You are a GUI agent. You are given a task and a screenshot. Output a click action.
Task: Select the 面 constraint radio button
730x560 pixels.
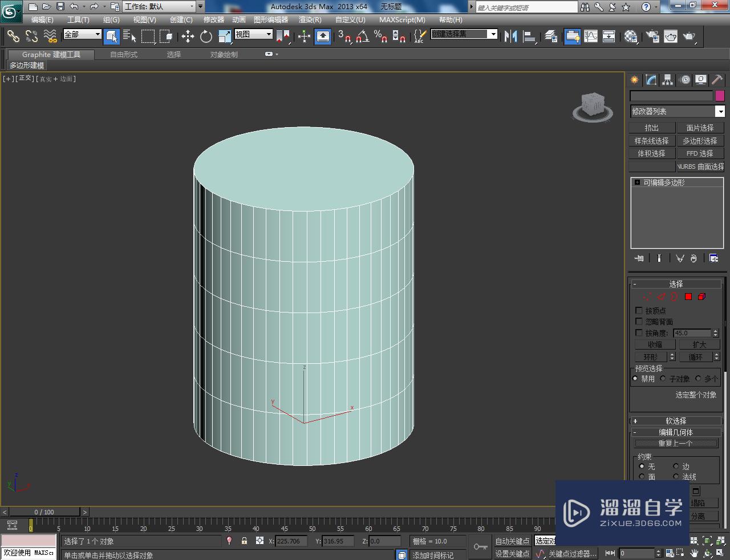point(642,477)
